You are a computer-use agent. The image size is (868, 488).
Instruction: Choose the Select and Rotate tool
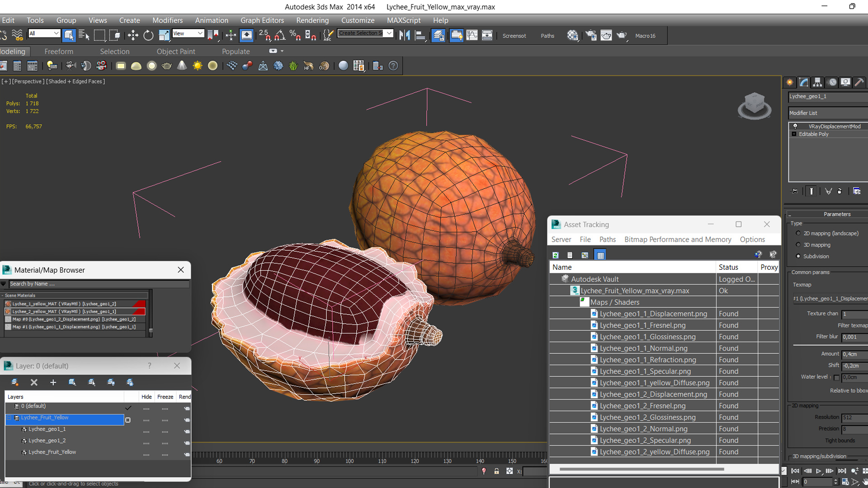(148, 35)
